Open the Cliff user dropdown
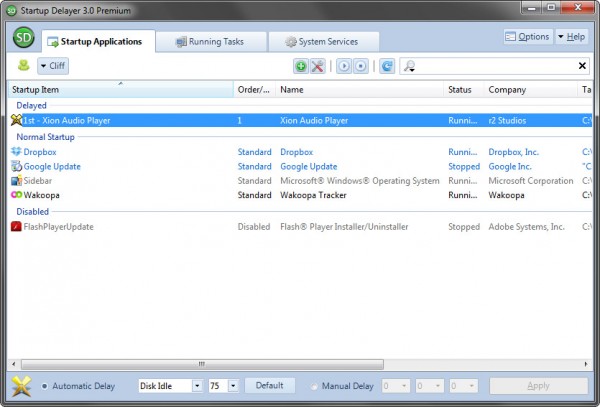This screenshot has width=600, height=407. coord(53,66)
